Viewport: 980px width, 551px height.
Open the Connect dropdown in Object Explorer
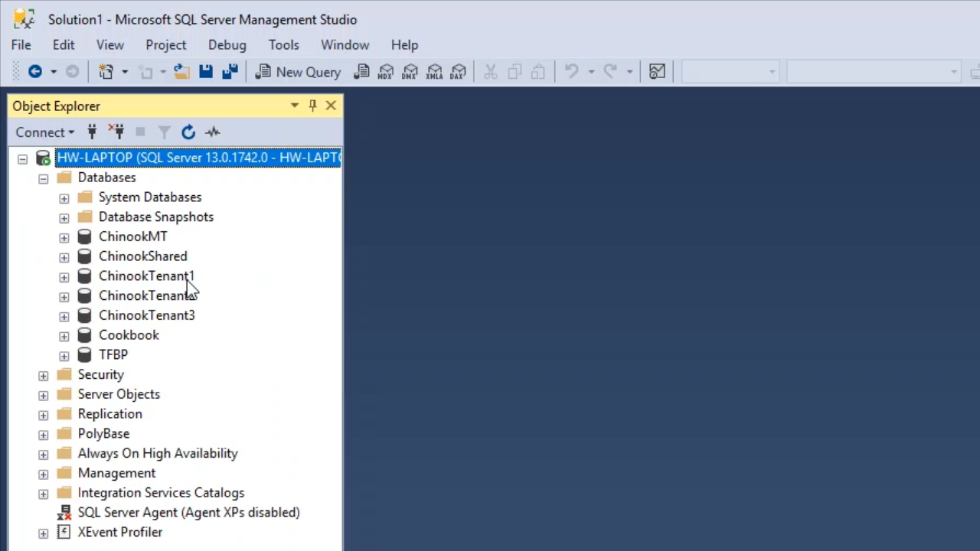click(x=44, y=132)
